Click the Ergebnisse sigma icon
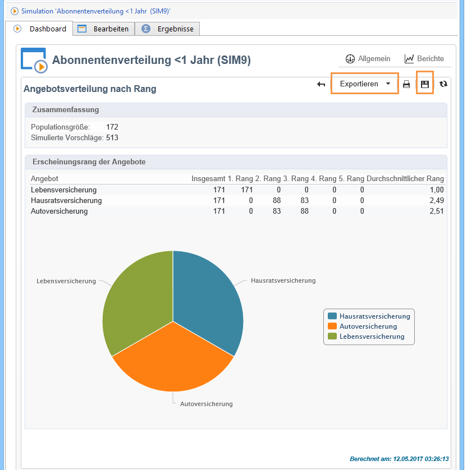This screenshot has width=476, height=470. (x=146, y=29)
